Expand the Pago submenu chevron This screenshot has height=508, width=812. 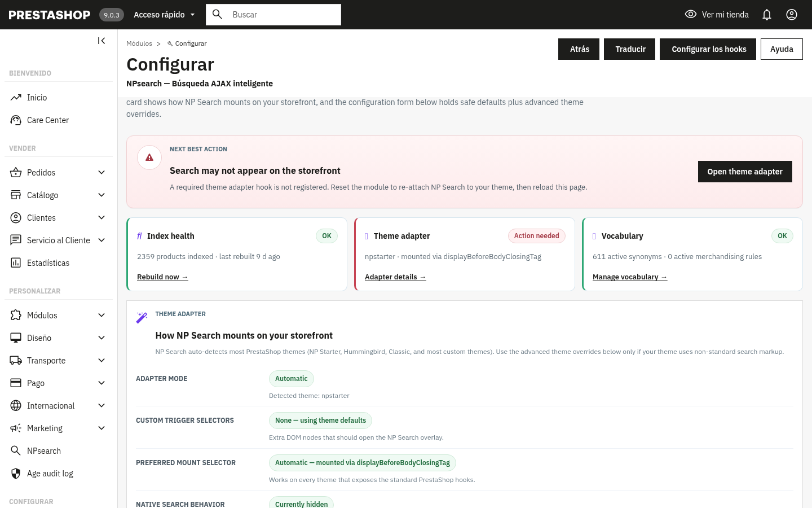101,383
